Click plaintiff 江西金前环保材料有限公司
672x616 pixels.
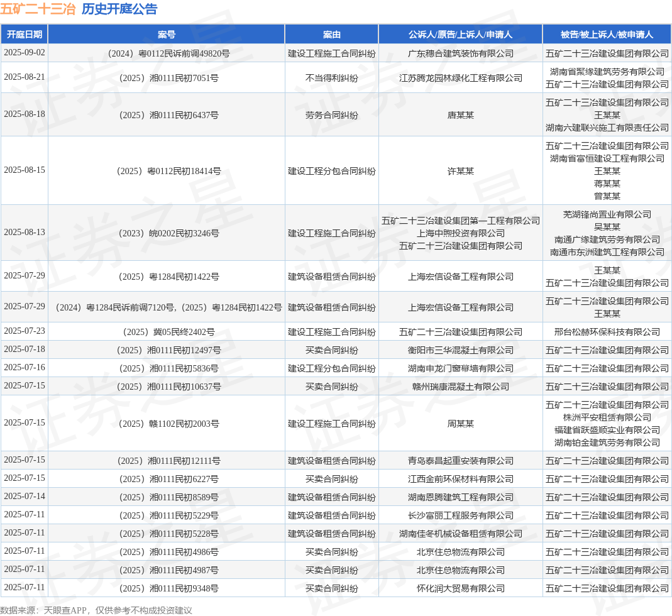tap(461, 479)
